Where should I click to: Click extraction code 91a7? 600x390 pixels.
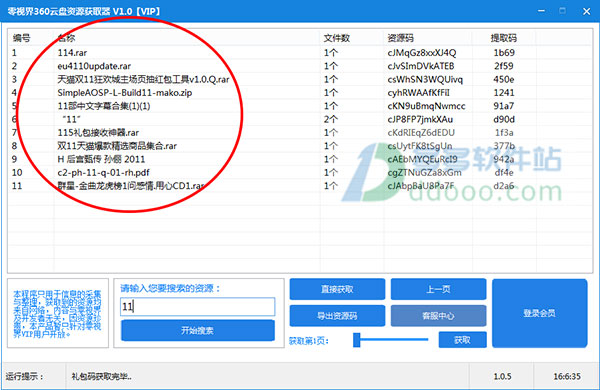(504, 106)
